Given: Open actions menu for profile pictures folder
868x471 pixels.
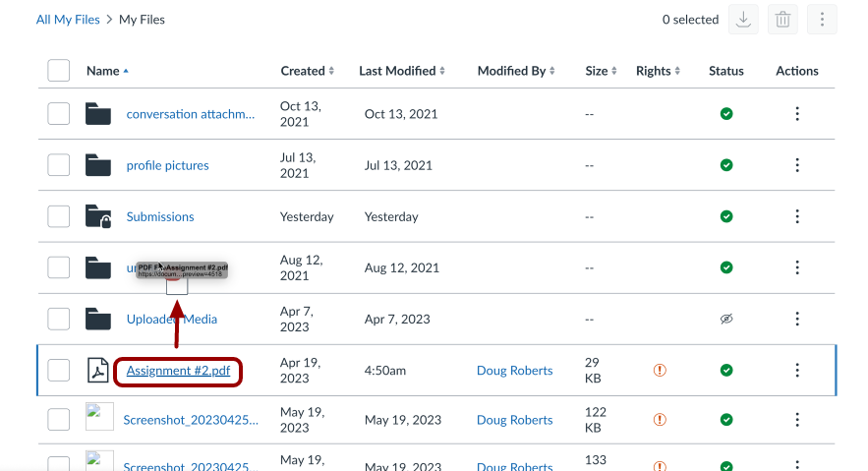Looking at the screenshot, I should point(797,165).
